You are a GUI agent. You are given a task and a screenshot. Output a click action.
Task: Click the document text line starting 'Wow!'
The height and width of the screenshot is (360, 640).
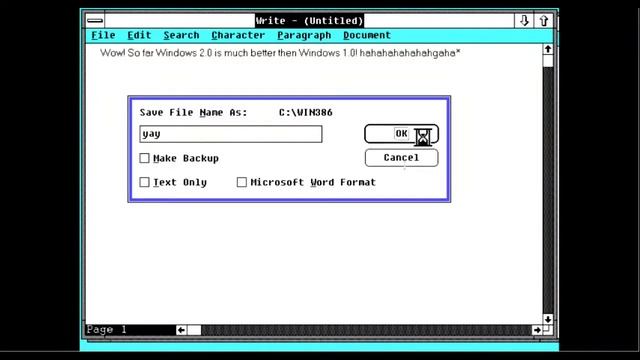click(280, 53)
